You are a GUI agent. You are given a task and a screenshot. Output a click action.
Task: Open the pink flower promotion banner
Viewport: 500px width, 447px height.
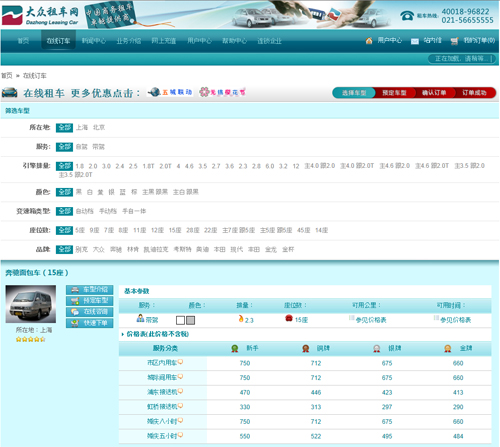(x=222, y=92)
